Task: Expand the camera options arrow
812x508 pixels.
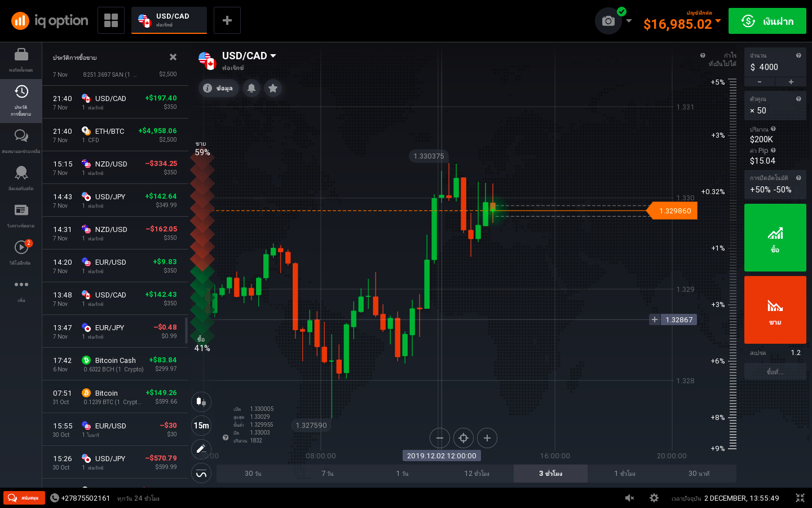Action: [x=629, y=21]
